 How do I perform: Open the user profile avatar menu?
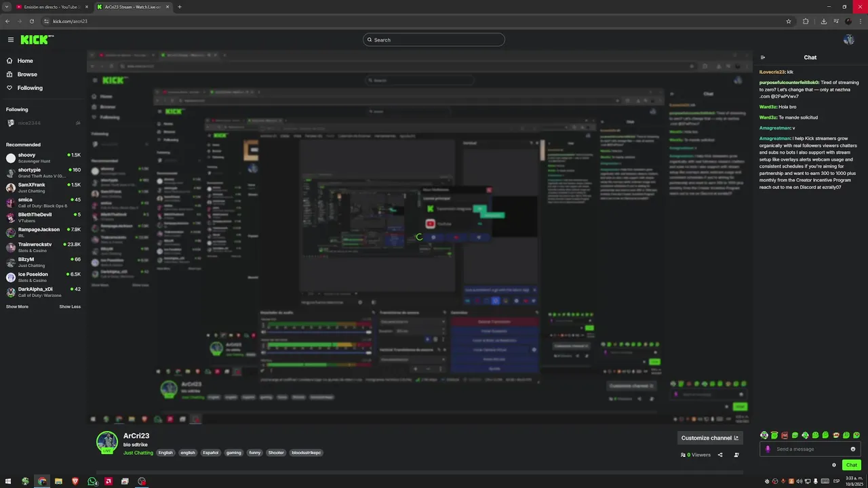pos(848,40)
